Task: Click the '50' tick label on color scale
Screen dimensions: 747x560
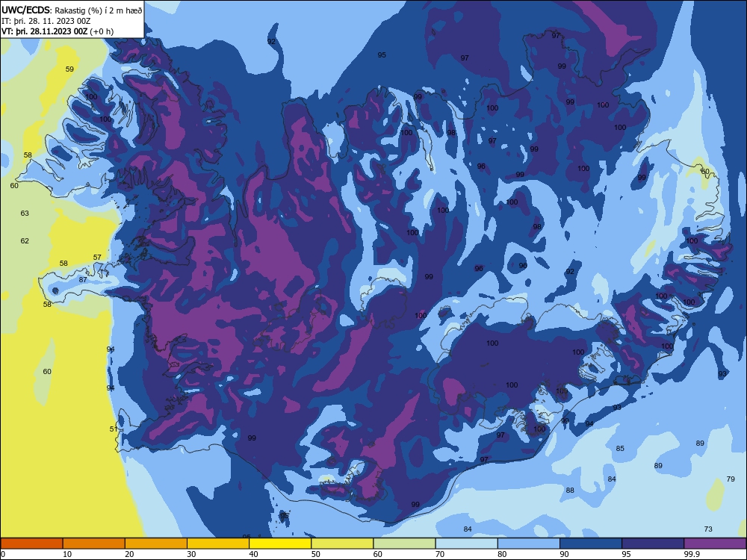Action: click(315, 554)
